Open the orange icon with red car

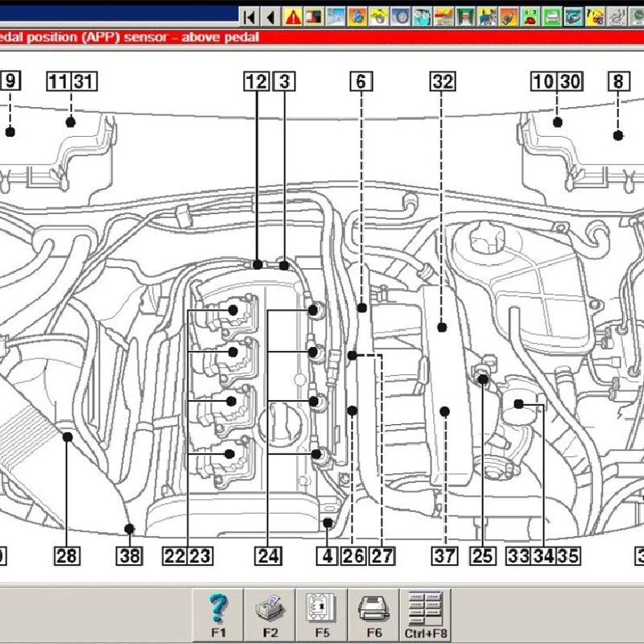tap(444, 17)
